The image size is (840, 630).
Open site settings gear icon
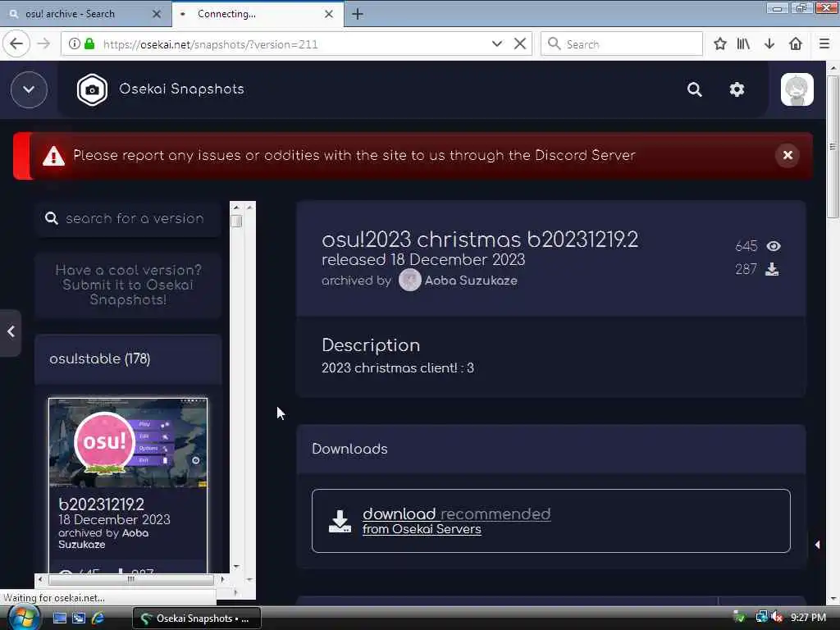737,89
